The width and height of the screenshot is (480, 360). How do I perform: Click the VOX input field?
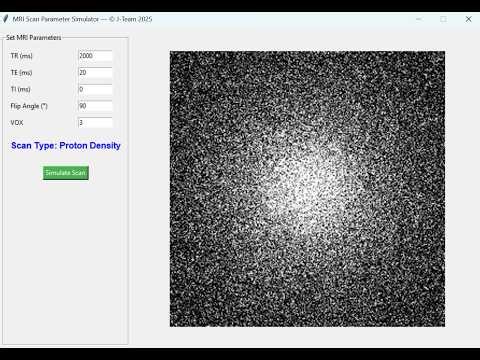(x=95, y=123)
